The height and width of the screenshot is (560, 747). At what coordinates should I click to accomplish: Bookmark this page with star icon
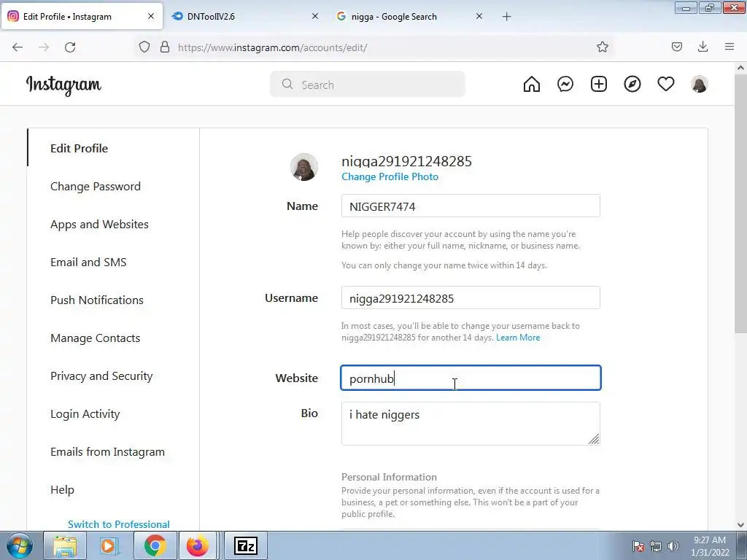pyautogui.click(x=602, y=47)
